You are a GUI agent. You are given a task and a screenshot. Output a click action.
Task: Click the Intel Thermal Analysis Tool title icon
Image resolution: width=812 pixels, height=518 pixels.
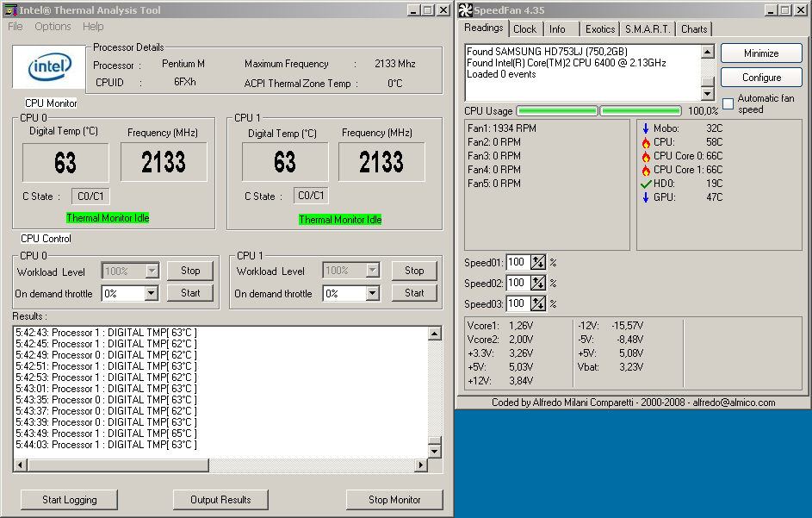[9, 9]
